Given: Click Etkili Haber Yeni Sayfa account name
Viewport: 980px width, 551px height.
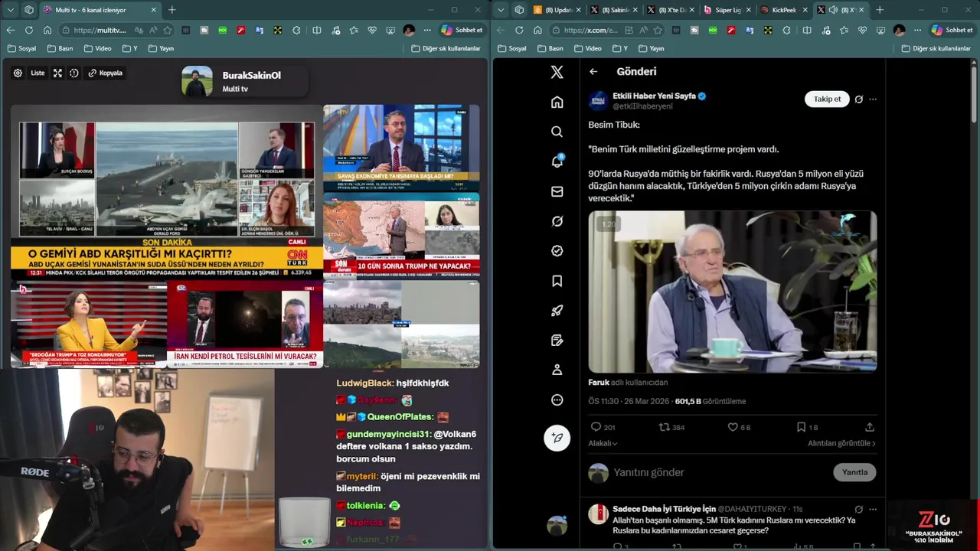Looking at the screenshot, I should (x=654, y=96).
